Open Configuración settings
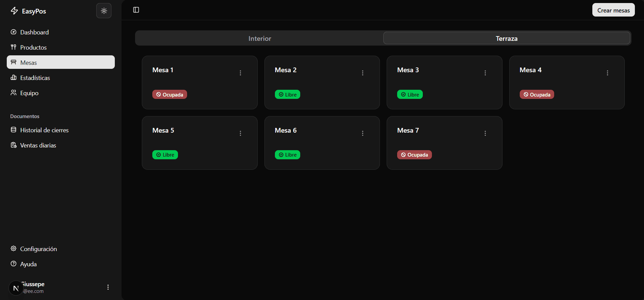The image size is (644, 300). [38, 249]
